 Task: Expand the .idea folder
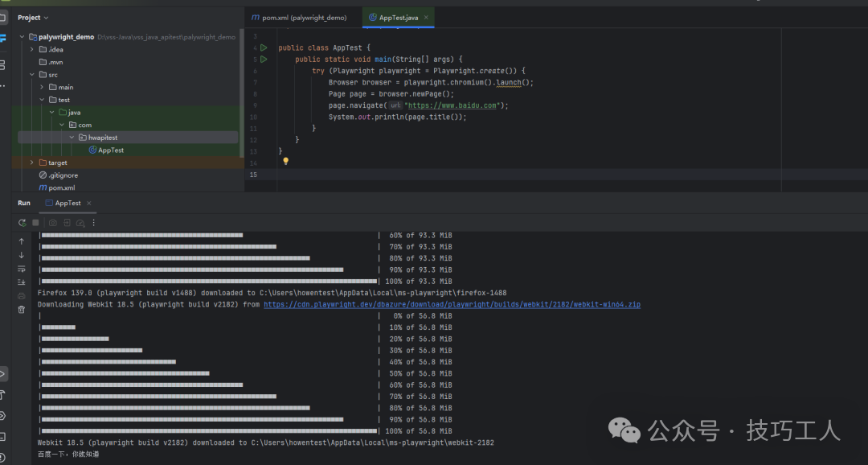(x=31, y=50)
